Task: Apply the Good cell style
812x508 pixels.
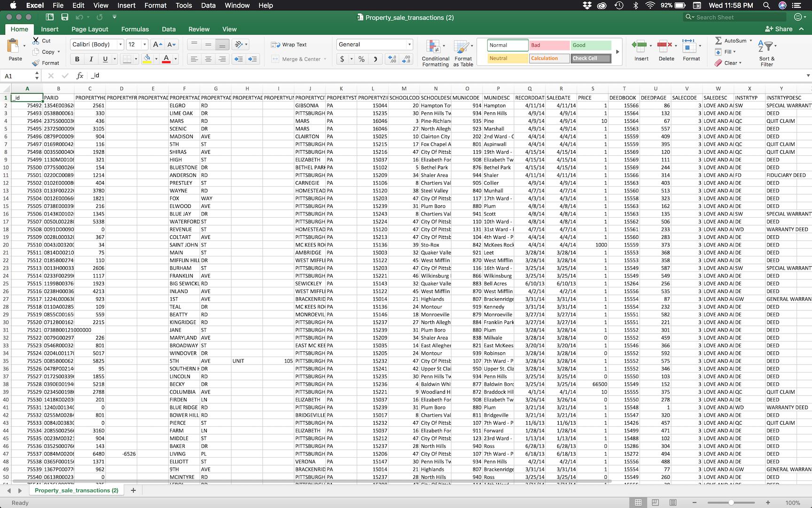Action: pyautogui.click(x=591, y=45)
